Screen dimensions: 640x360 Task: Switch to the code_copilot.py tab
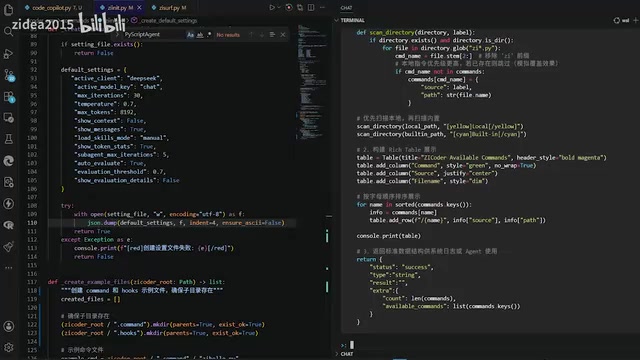(x=53, y=7)
